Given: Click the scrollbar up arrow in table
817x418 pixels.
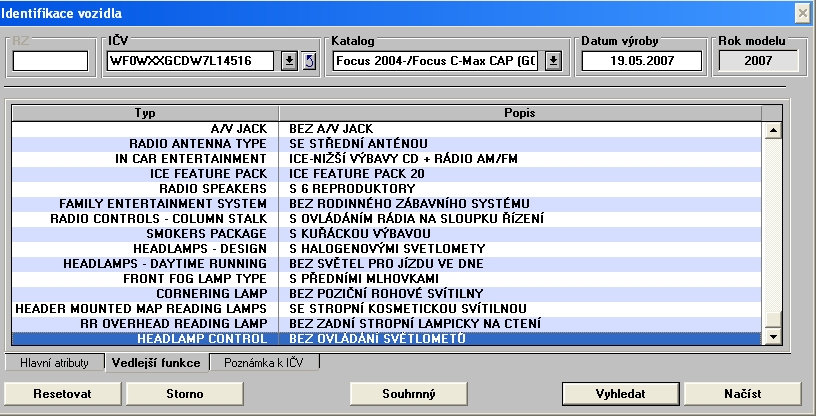Looking at the screenshot, I should point(771,129).
